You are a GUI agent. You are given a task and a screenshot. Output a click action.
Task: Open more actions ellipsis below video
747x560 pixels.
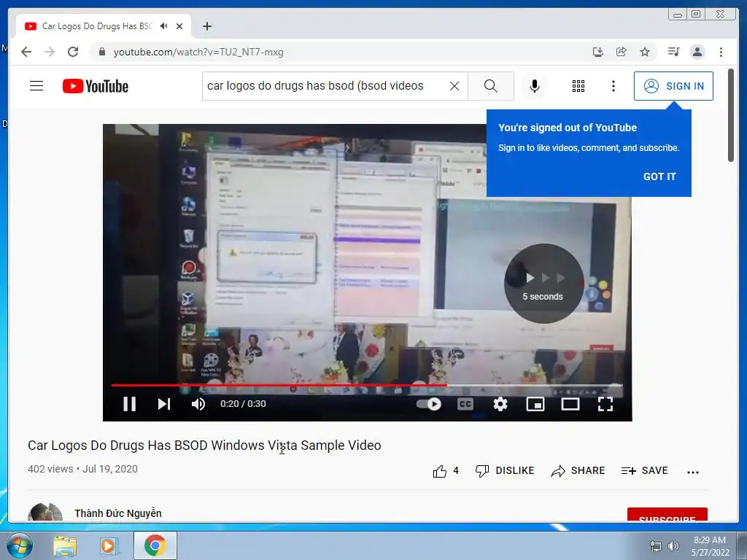point(693,472)
